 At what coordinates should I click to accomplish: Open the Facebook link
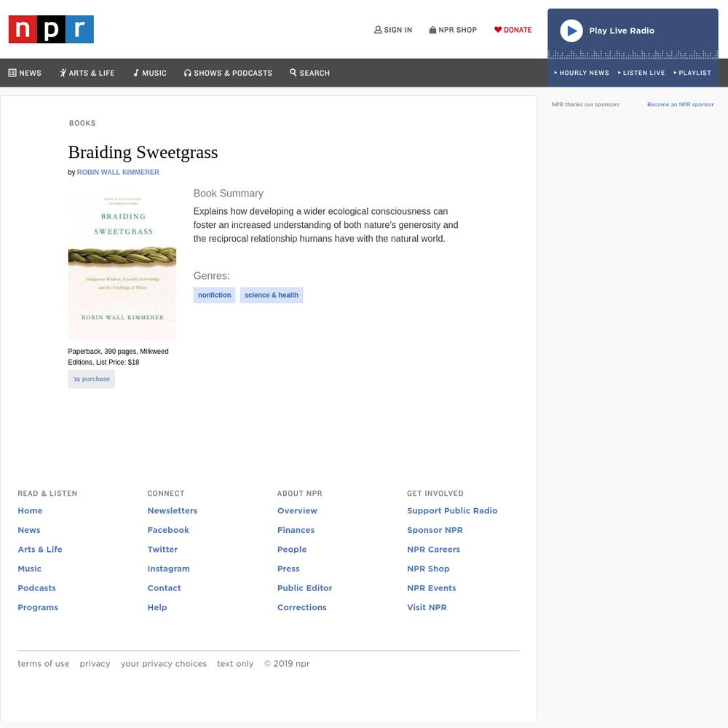168,530
